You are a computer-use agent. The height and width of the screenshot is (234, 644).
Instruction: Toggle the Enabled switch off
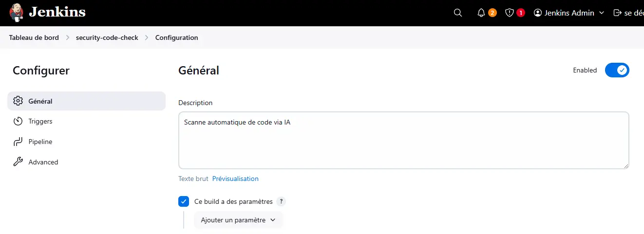pos(617,70)
